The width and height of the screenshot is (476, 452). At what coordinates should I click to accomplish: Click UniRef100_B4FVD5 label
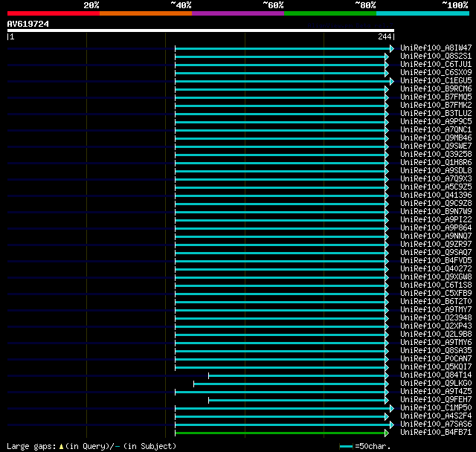tap(436, 261)
